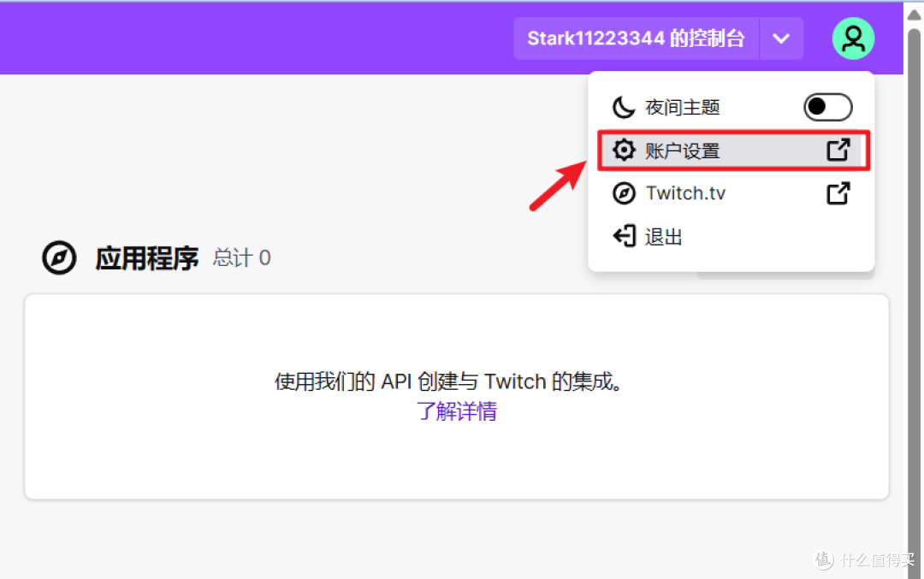Click the Stark11223344 的控制台 button
This screenshot has height=579, width=924.
636,38
